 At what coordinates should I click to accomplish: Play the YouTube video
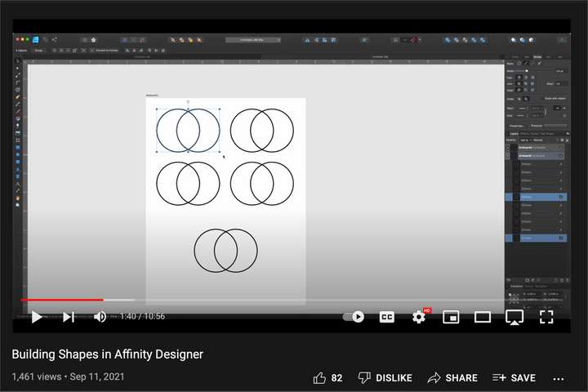pyautogui.click(x=37, y=317)
